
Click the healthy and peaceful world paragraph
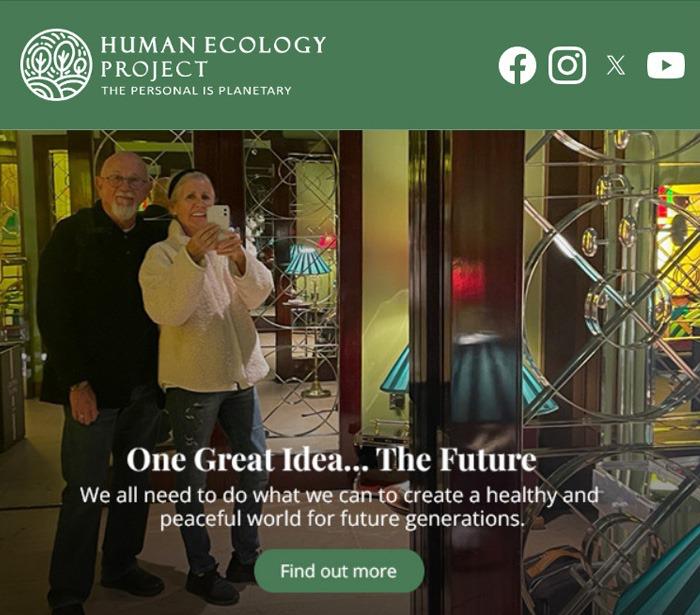coord(339,507)
